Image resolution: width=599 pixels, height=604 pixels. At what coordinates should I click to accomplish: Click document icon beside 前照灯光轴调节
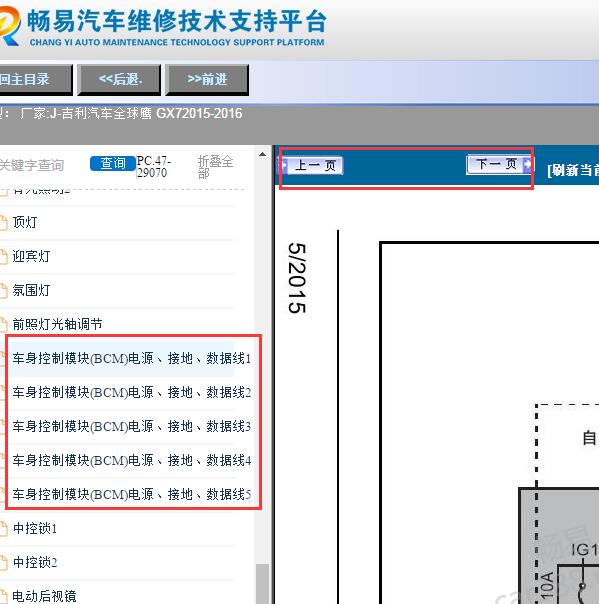click(3, 325)
